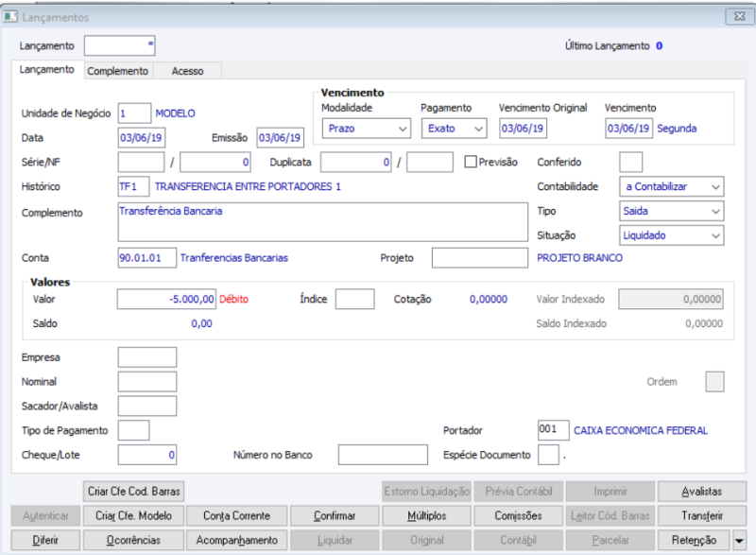756x555 pixels.
Task: Click the Ocorrências button
Action: [133, 541]
